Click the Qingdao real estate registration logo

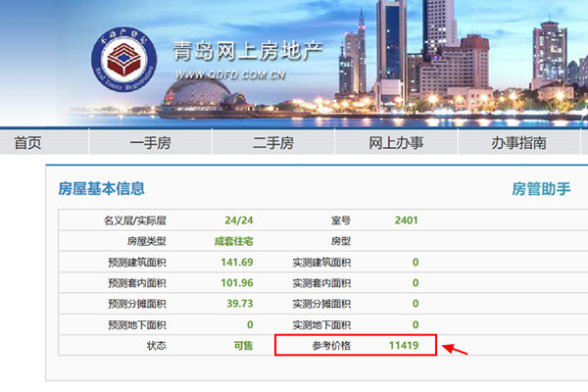pos(123,59)
